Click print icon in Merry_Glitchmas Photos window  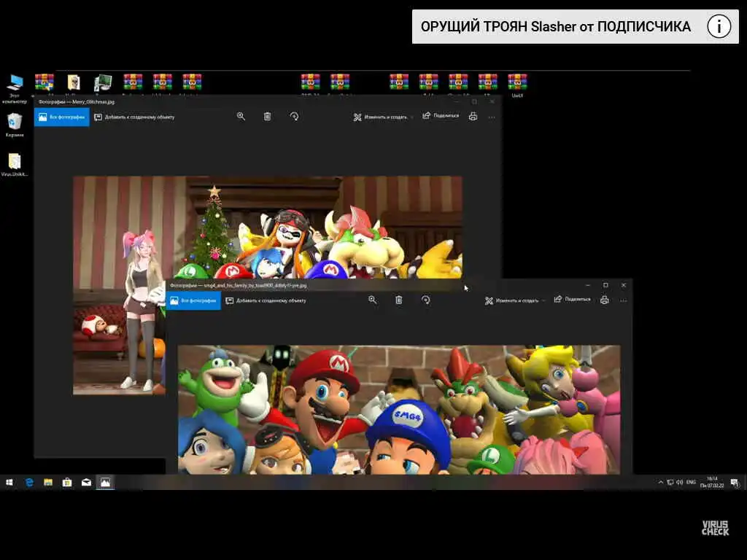473,116
